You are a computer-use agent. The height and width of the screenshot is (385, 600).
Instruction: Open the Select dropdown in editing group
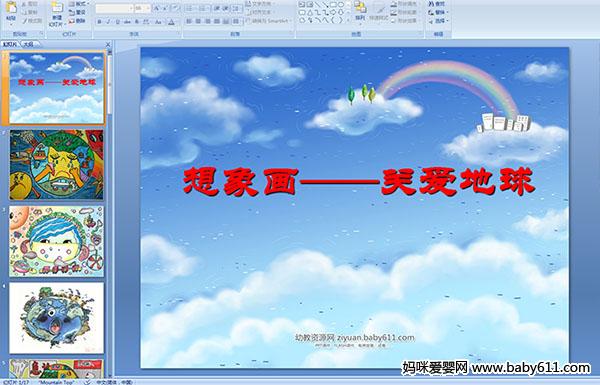click(438, 21)
